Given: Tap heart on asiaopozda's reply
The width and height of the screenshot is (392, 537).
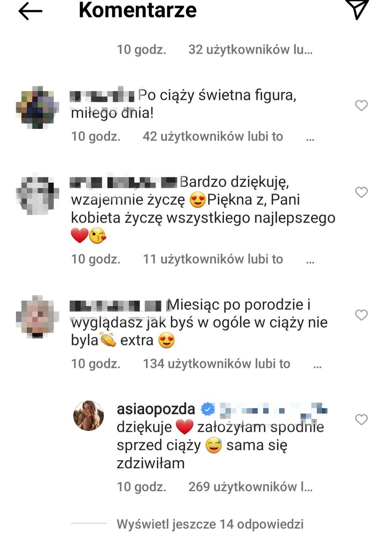Looking at the screenshot, I should (361, 419).
